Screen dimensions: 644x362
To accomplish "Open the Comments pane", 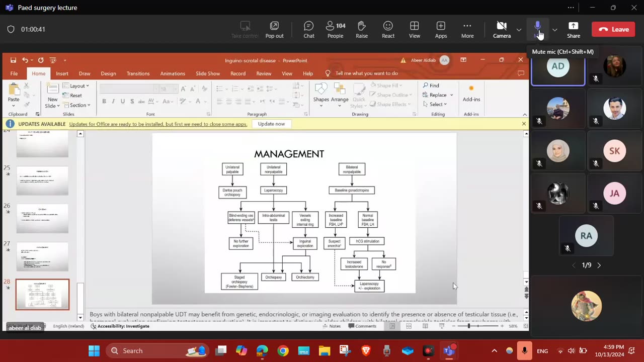I will (362, 326).
